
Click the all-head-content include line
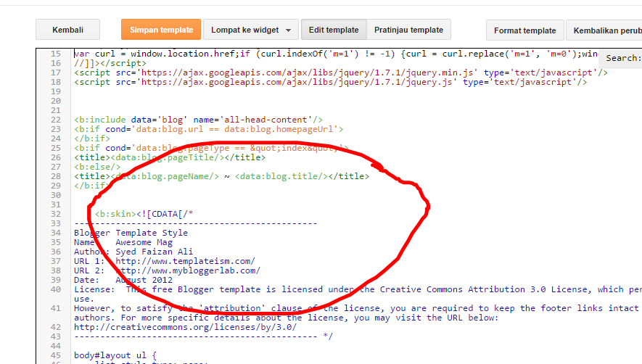(198, 120)
